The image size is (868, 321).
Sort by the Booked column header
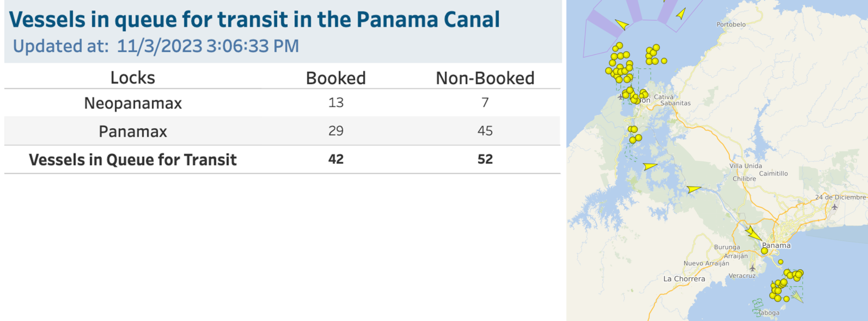336,78
